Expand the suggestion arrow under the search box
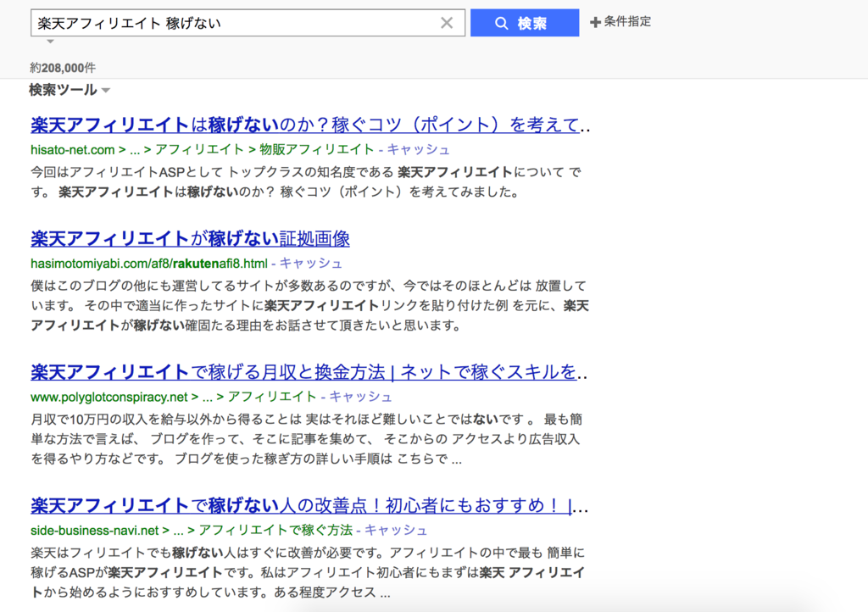The image size is (868, 612). coord(50,42)
